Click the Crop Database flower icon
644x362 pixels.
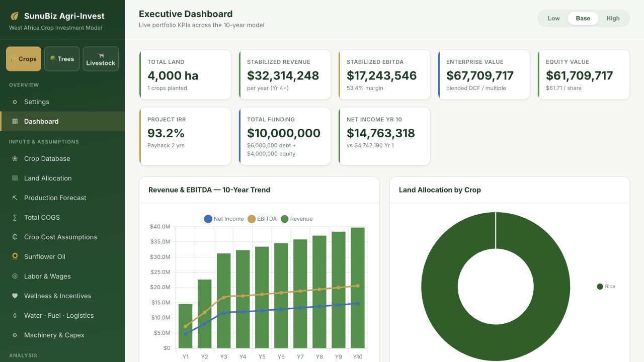coord(15,158)
